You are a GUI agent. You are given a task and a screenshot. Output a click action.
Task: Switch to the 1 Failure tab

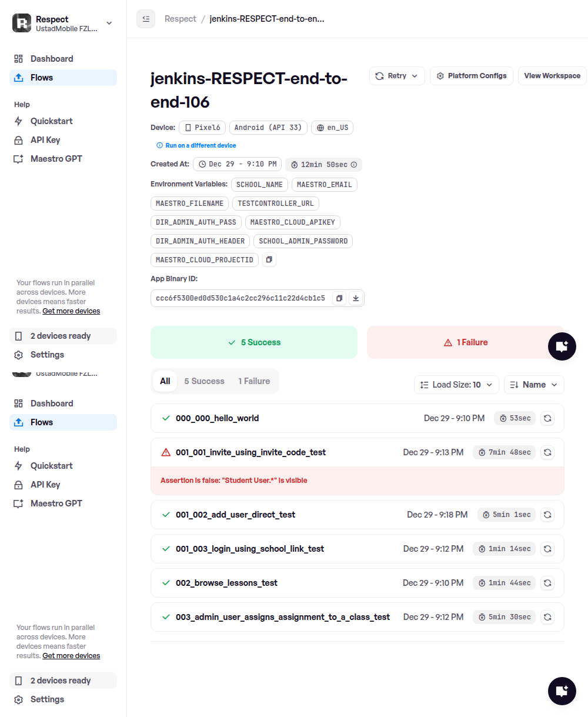click(x=254, y=381)
